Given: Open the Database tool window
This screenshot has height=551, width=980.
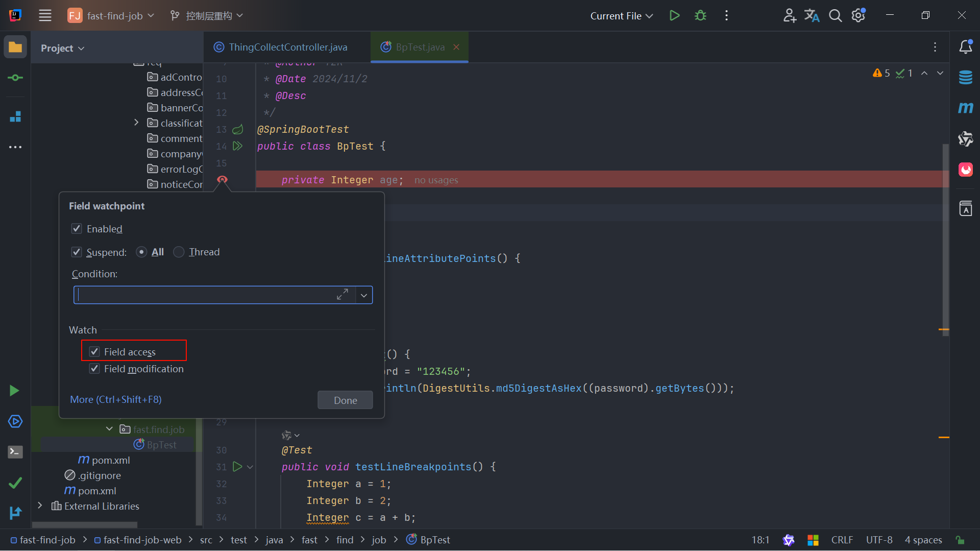Looking at the screenshot, I should 966,78.
